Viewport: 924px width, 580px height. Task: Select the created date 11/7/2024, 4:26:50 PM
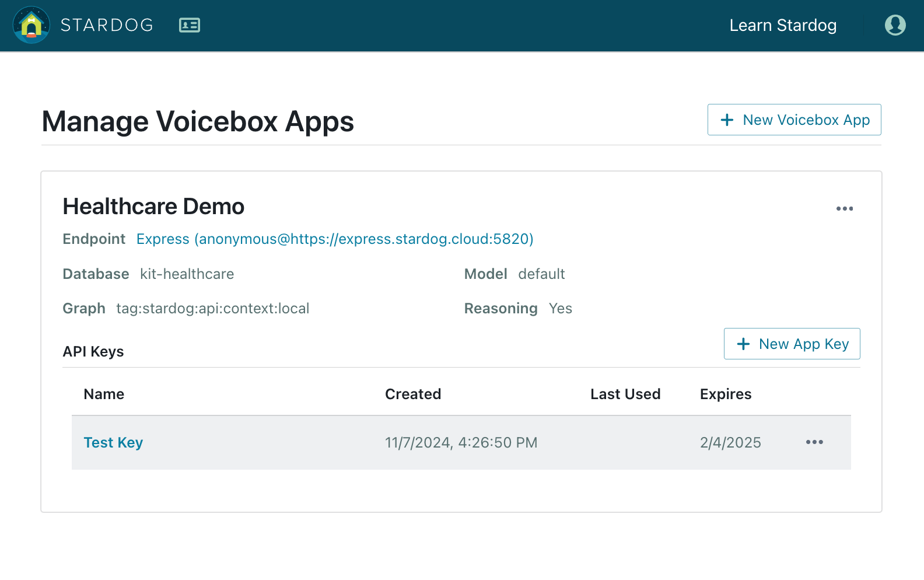[x=461, y=443]
